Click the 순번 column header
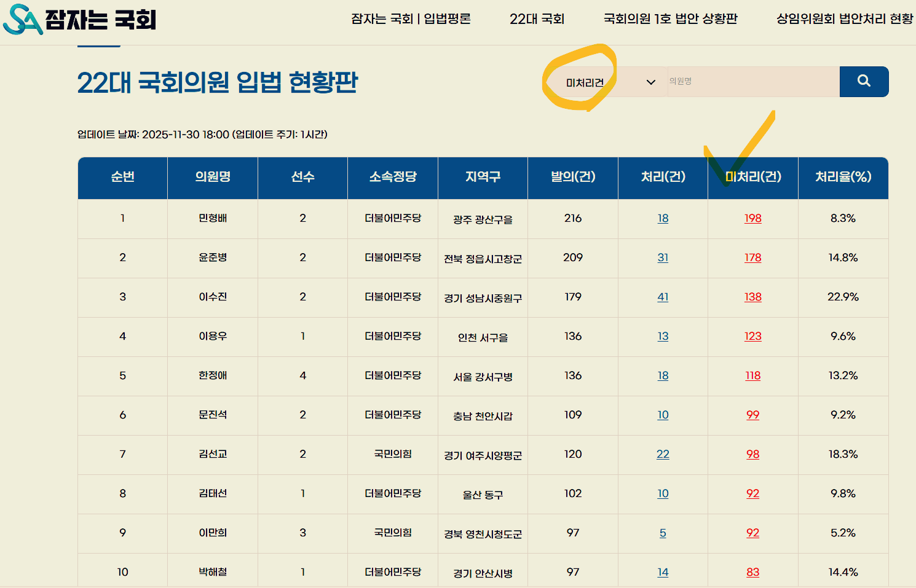Viewport: 916px width, 588px height. pos(122,177)
